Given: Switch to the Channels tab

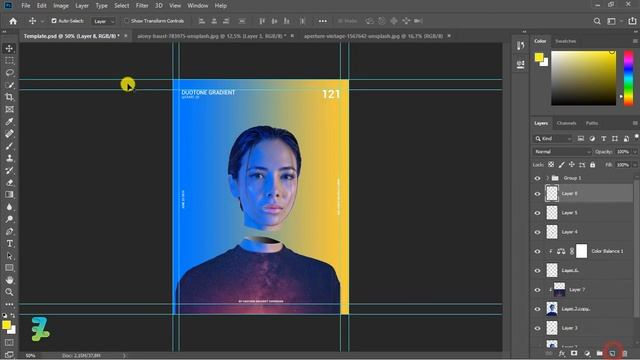Looking at the screenshot, I should tap(566, 123).
